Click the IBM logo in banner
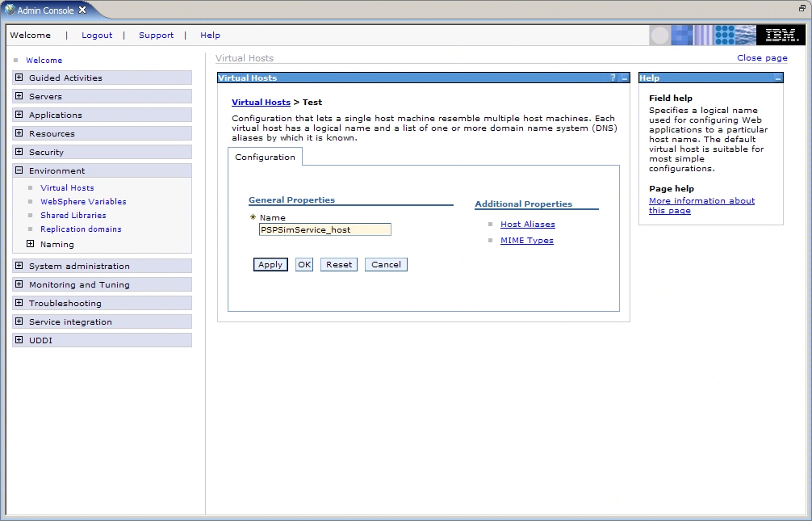Image resolution: width=812 pixels, height=521 pixels. click(x=781, y=36)
